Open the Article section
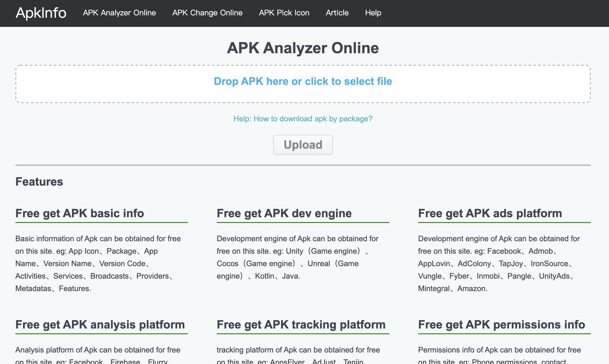The width and height of the screenshot is (609, 364). tap(337, 13)
